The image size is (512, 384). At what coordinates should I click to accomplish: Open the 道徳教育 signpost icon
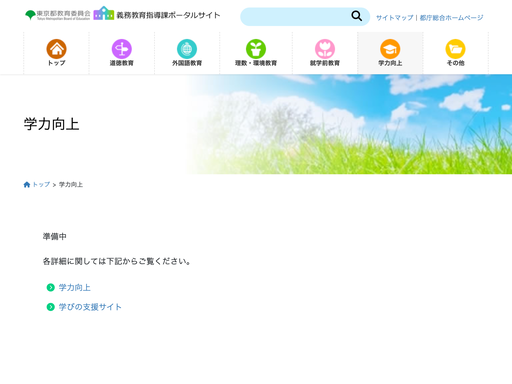point(122,49)
